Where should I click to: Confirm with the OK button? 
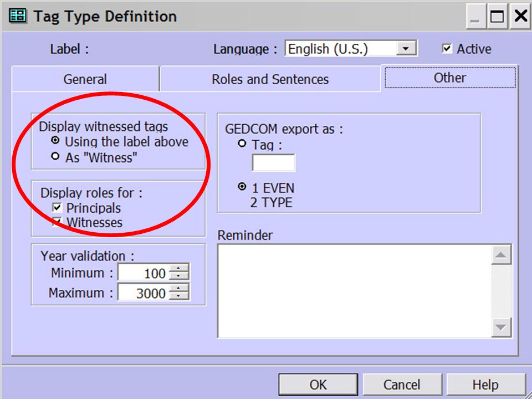click(x=318, y=385)
